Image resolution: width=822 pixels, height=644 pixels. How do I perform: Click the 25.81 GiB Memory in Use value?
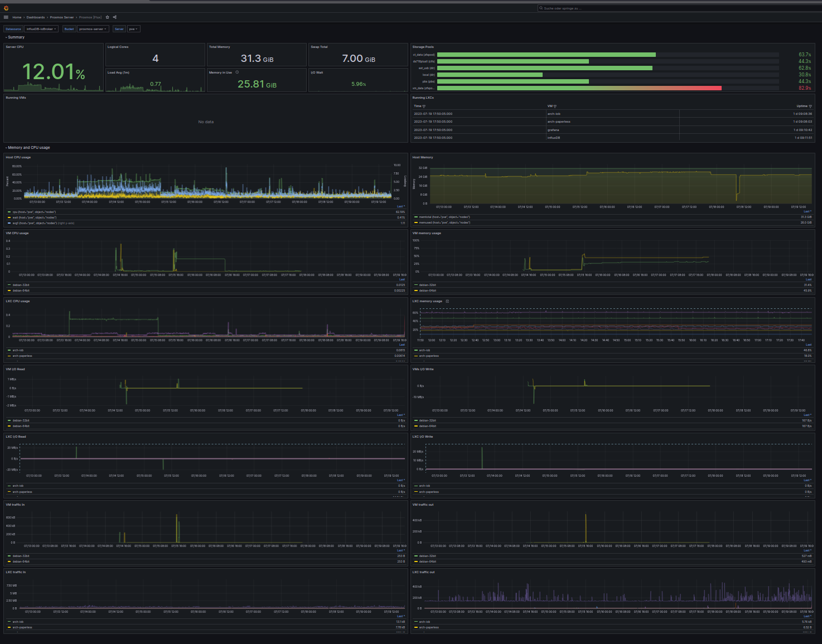pyautogui.click(x=257, y=84)
